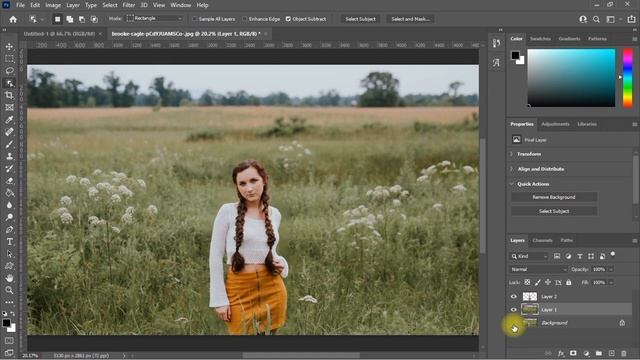Select the Dodge tool
This screenshot has width=640, height=360.
tap(9, 217)
